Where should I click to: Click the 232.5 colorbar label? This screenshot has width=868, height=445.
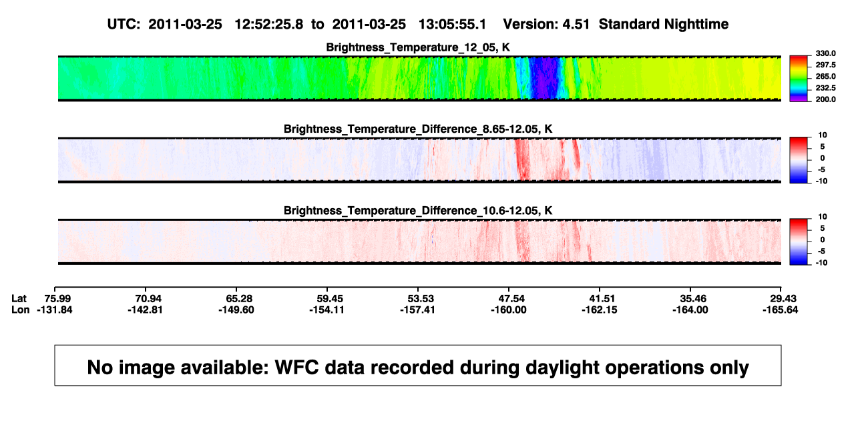click(825, 88)
